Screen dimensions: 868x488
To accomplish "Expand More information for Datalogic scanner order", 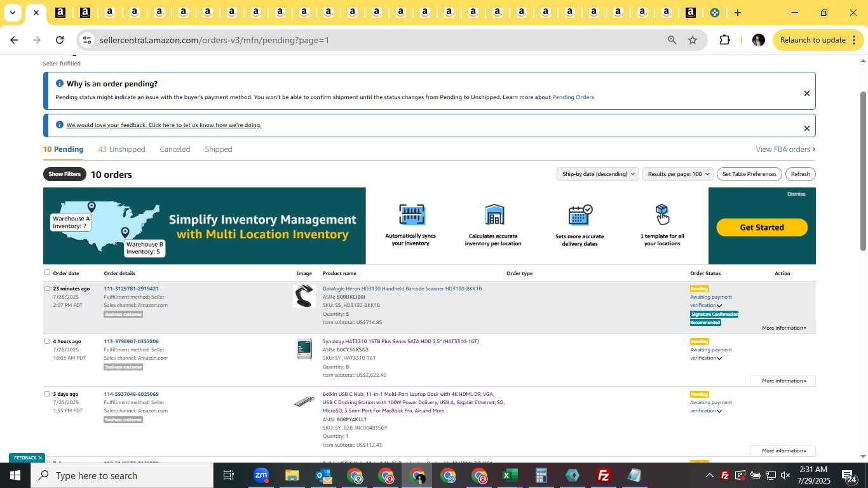I will pyautogui.click(x=783, y=329).
